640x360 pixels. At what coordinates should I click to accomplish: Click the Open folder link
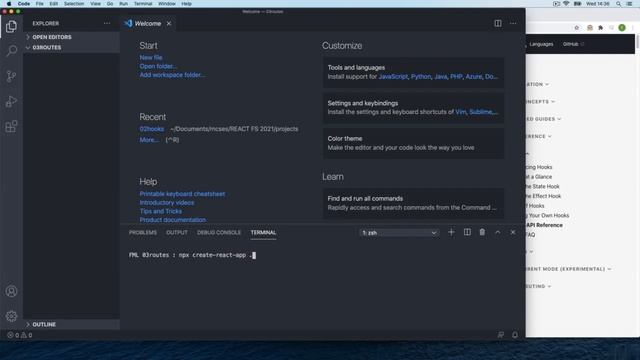[x=158, y=66]
